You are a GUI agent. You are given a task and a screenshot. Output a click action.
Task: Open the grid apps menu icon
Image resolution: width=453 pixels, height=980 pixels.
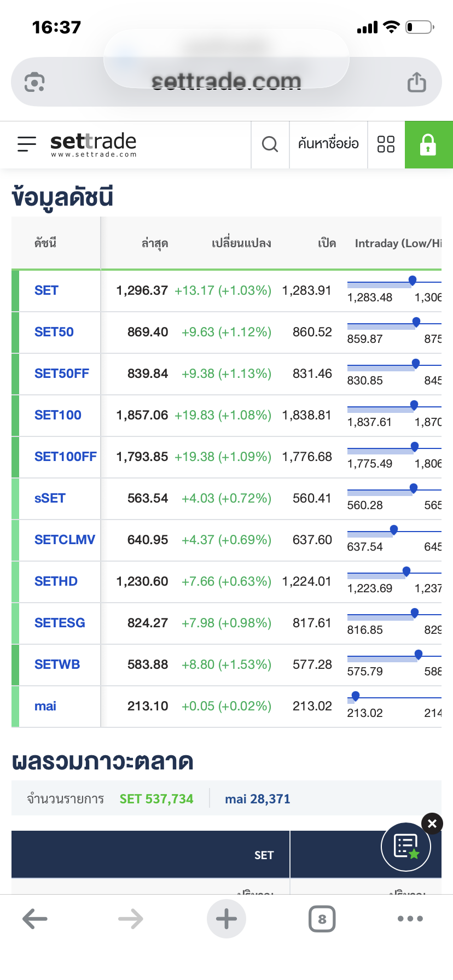pos(386,144)
